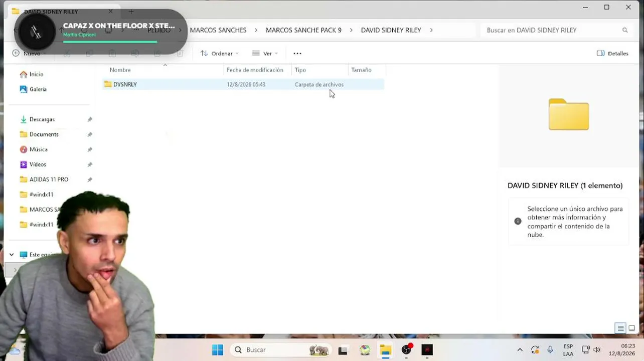Click the microphone tray icon
Image resolution: width=644 pixels, height=361 pixels.
coord(550,350)
